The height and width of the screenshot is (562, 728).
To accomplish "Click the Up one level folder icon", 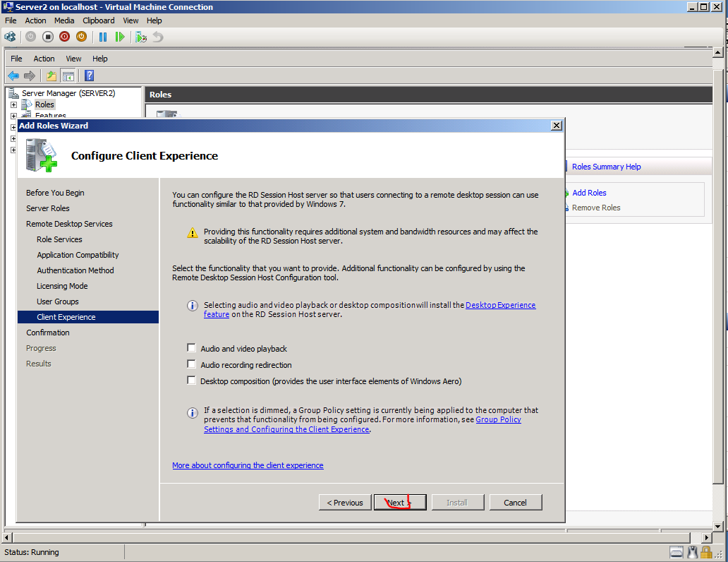I will 51,76.
